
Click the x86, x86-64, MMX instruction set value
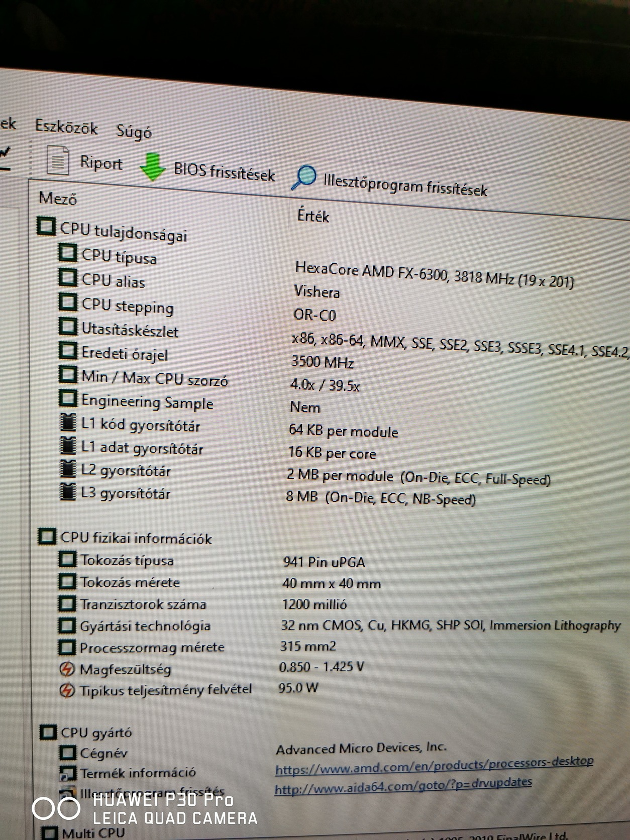click(x=460, y=345)
